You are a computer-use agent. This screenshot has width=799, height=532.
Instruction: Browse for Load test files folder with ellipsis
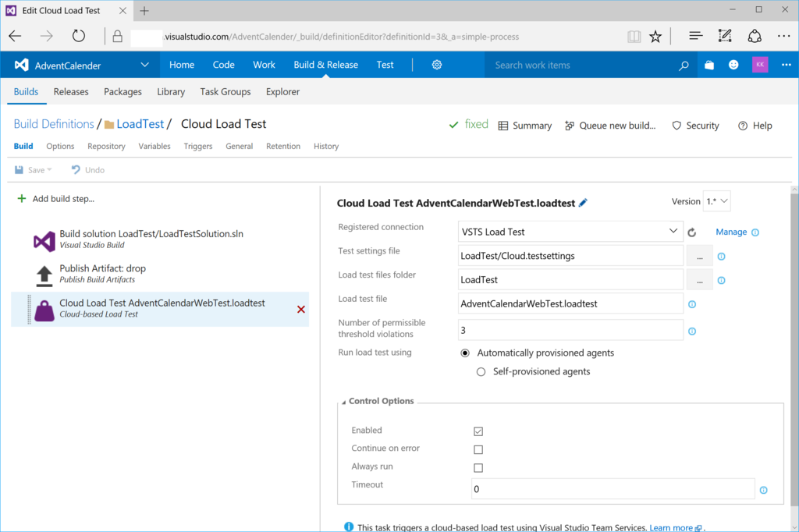[x=700, y=280]
